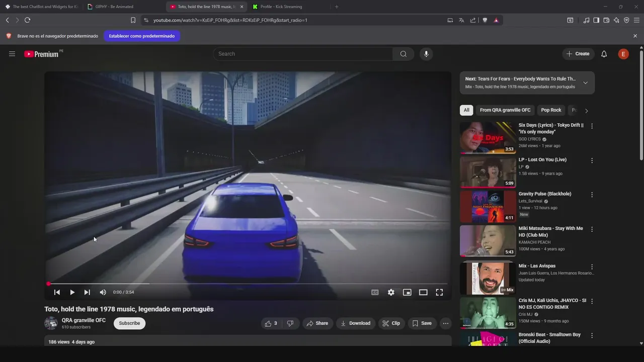Viewport: 644px width, 362px height.
Task: Open options for Bronski Beat video
Action: click(592, 335)
